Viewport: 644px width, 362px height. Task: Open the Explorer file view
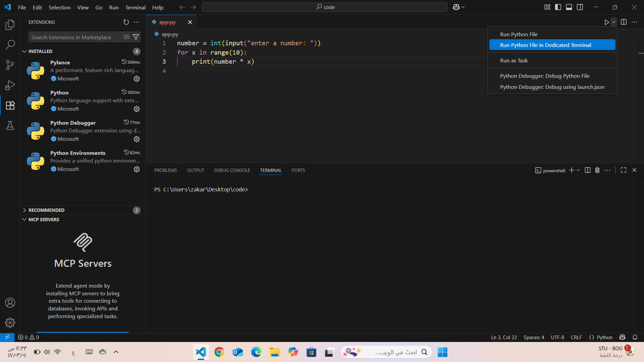10,24
